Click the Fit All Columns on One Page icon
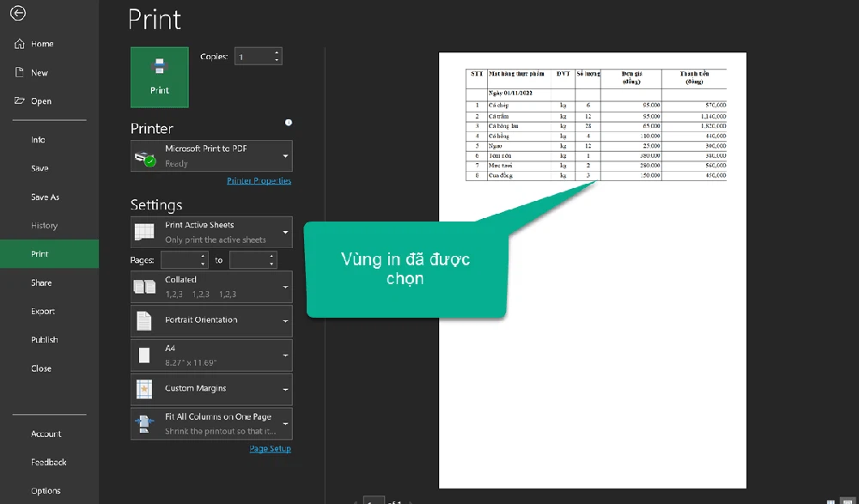 click(x=144, y=422)
